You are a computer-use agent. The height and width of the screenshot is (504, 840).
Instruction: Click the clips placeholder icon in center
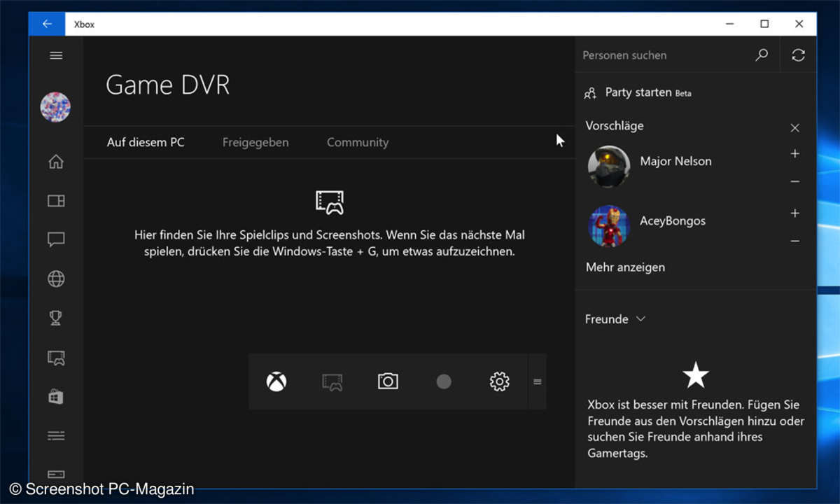click(330, 202)
